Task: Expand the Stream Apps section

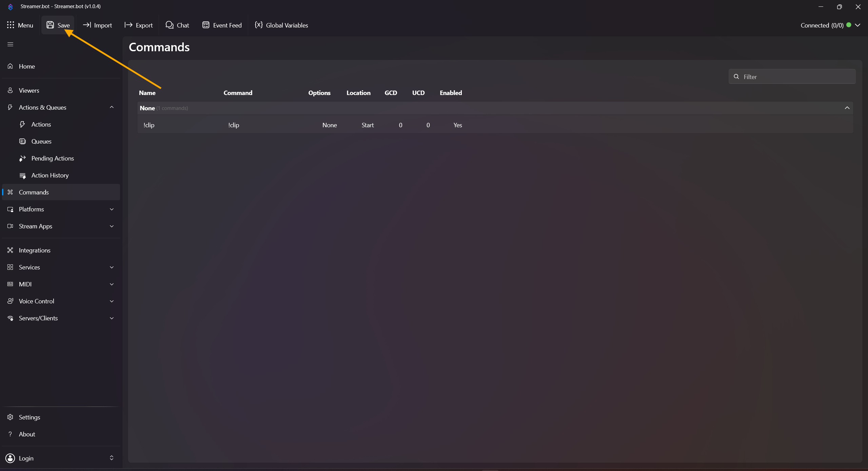Action: [112, 226]
